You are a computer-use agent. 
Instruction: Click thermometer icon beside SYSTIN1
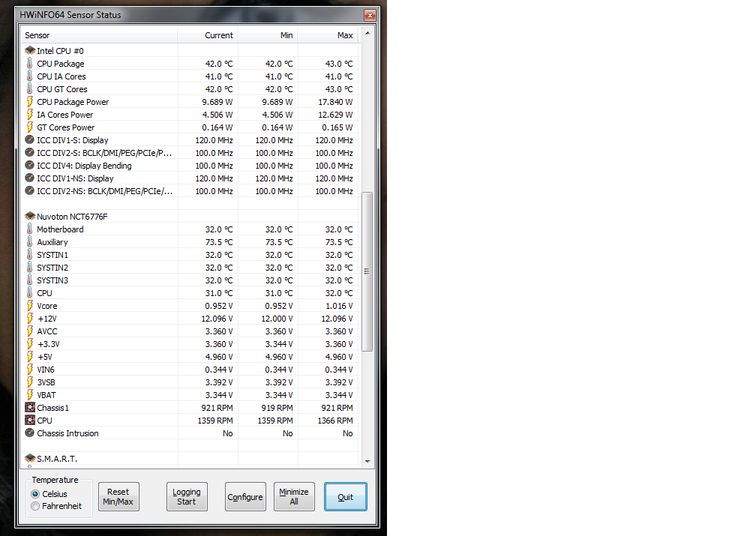point(29,254)
